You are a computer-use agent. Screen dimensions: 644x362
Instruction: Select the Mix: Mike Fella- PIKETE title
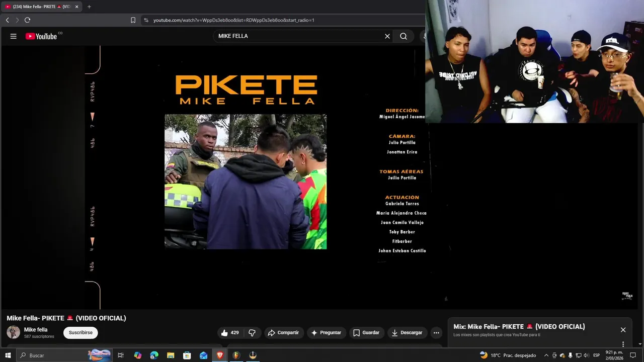(519, 327)
